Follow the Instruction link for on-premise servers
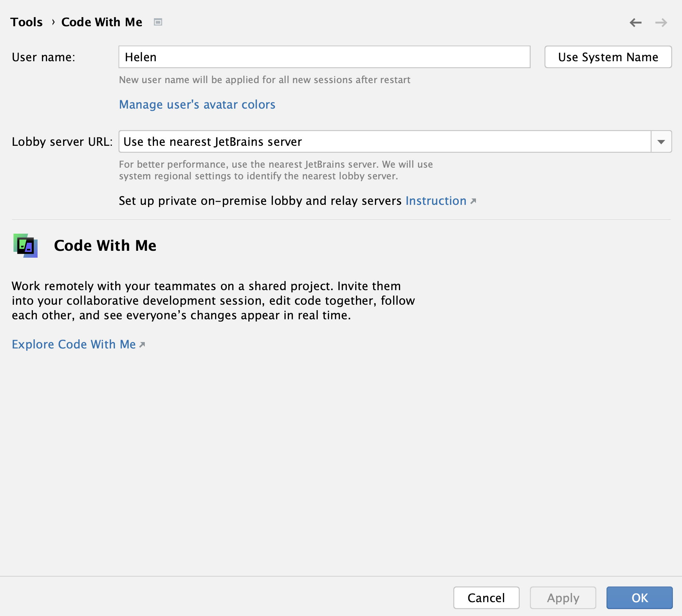This screenshot has height=616, width=682. (x=436, y=201)
